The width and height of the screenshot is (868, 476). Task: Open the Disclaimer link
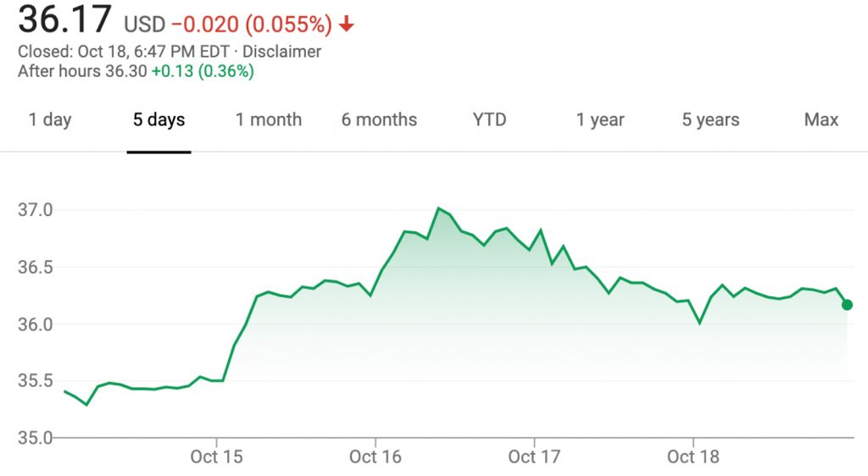tap(281, 52)
